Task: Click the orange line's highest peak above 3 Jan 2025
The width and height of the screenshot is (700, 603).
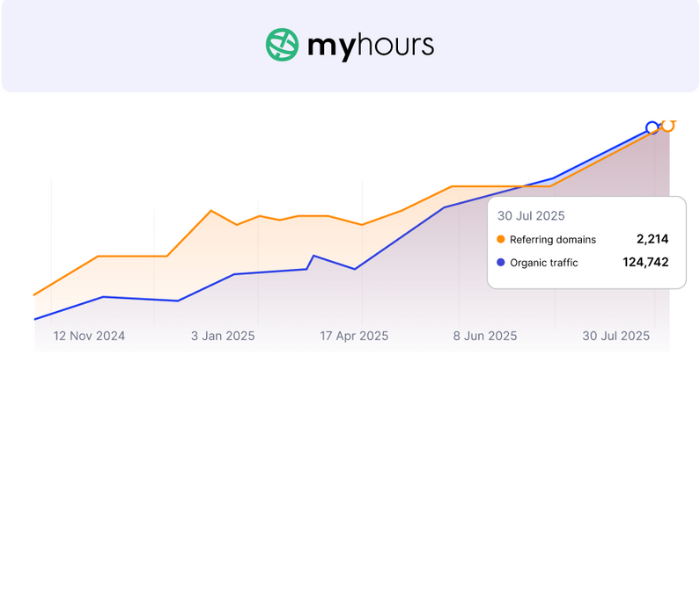Action: click(210, 211)
